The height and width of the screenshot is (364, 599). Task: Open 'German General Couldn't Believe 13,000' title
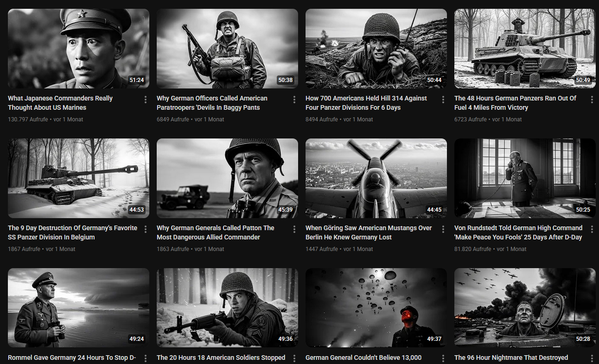[x=363, y=358]
